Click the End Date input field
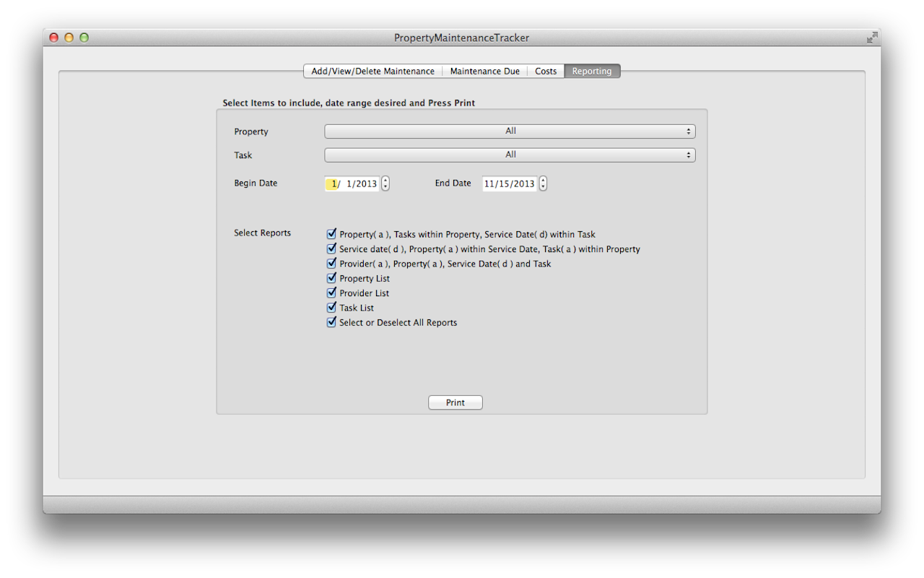The image size is (924, 578). (x=509, y=184)
